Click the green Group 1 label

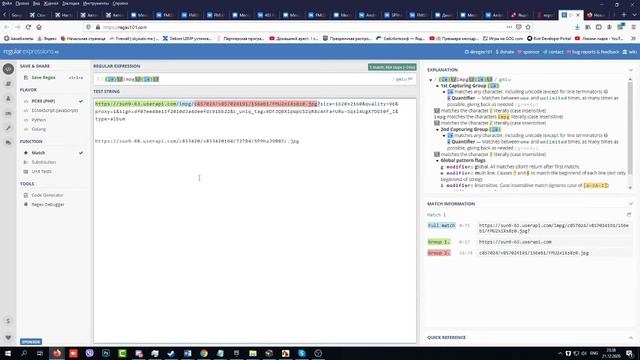439,242
